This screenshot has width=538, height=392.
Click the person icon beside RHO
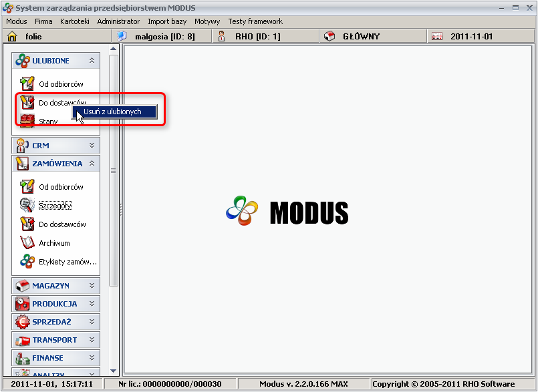pyautogui.click(x=222, y=36)
